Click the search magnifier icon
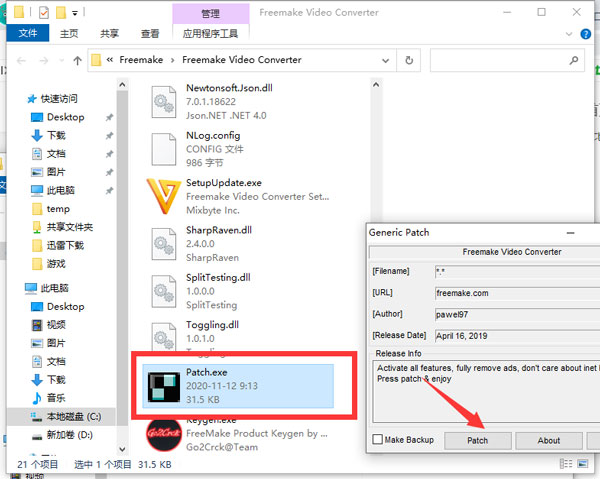600x479 pixels. pos(574,60)
